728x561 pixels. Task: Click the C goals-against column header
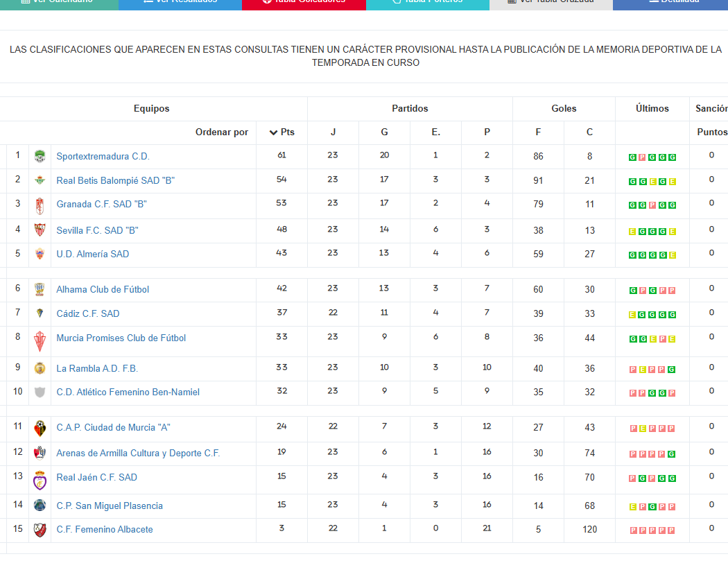click(x=589, y=132)
